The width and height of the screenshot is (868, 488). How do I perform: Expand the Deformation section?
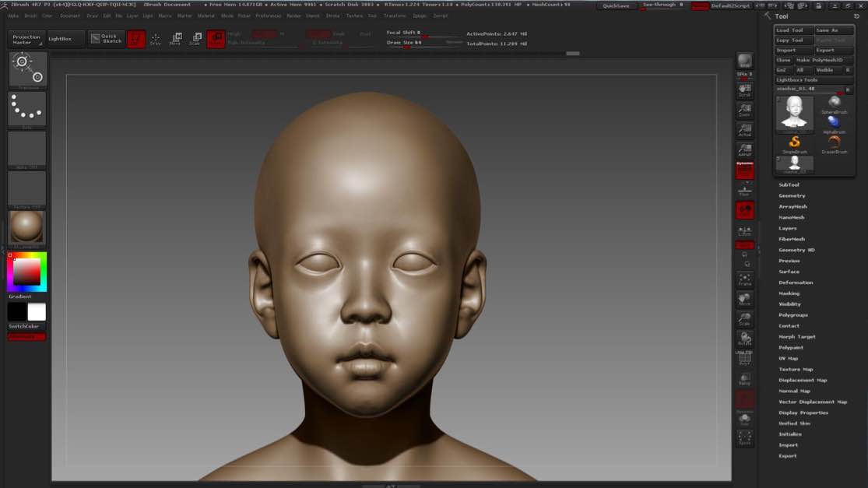point(796,283)
